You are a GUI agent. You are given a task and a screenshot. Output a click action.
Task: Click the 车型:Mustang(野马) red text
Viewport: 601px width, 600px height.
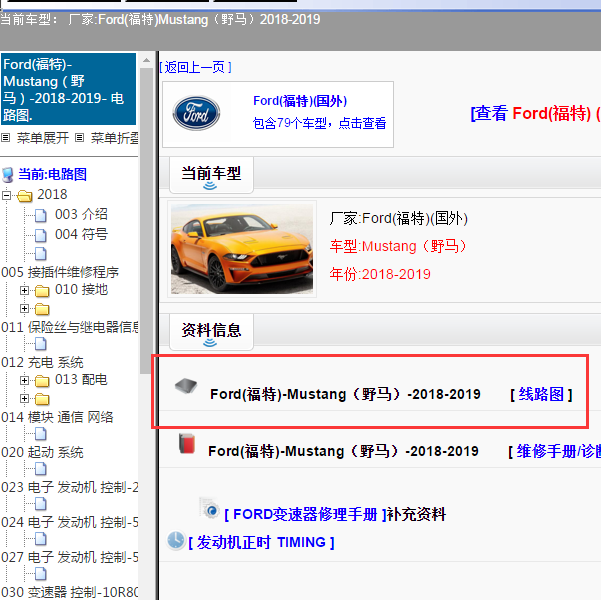pyautogui.click(x=399, y=246)
